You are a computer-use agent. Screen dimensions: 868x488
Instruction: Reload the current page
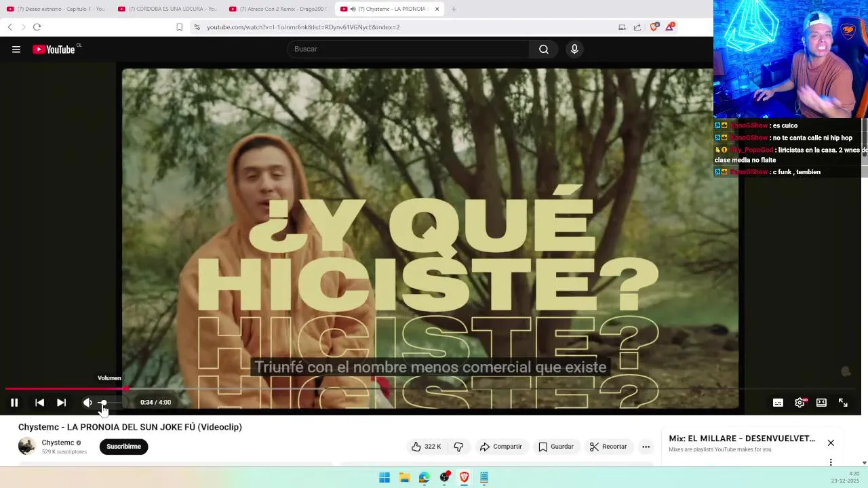click(x=37, y=27)
